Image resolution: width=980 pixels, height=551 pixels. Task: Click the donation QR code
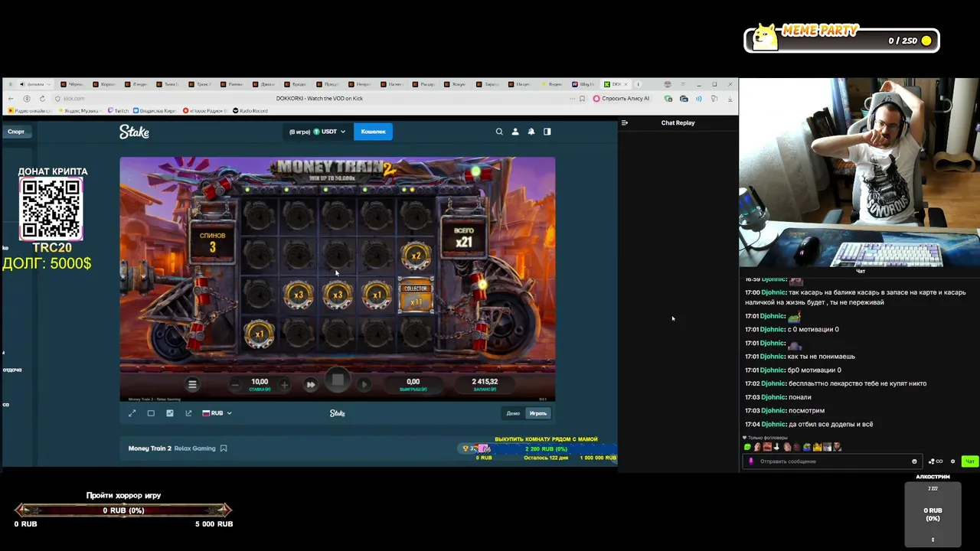pos(51,209)
